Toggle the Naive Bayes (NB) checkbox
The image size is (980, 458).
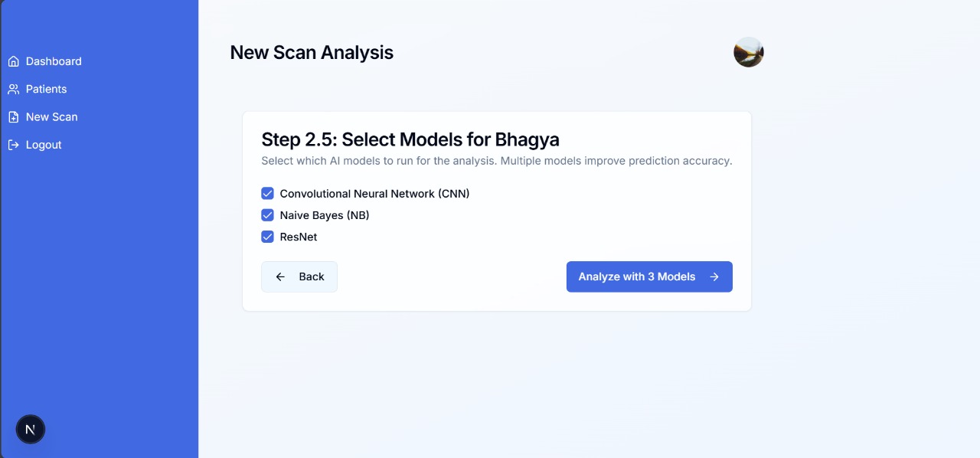pos(267,215)
